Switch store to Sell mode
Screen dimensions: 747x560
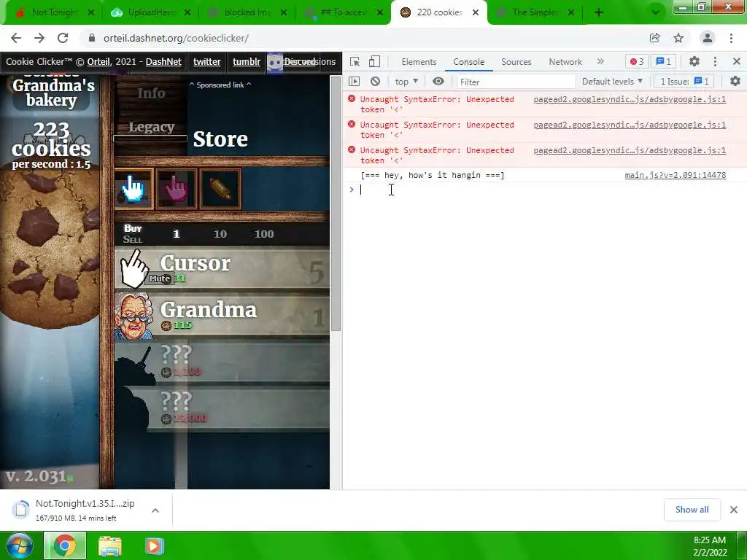pyautogui.click(x=133, y=239)
